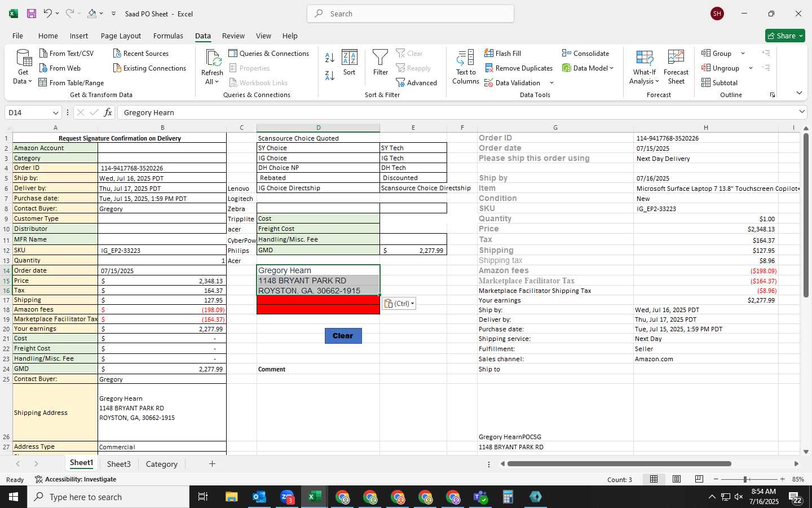Open Get Data menu button
Image resolution: width=812 pixels, height=508 pixels.
[x=23, y=67]
